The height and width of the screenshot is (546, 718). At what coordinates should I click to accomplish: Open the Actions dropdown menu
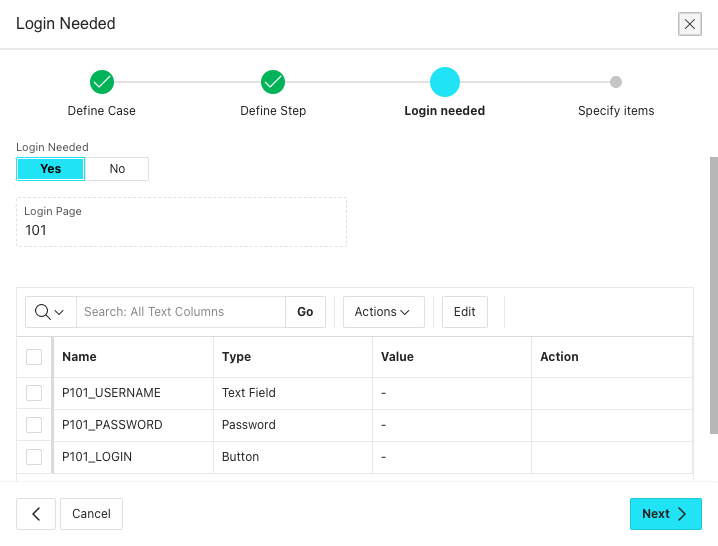(384, 312)
